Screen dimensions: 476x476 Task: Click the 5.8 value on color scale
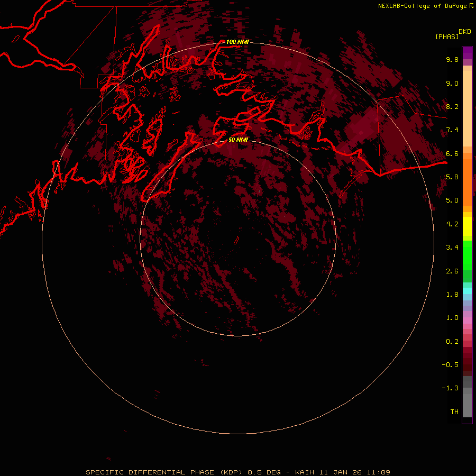click(452, 177)
